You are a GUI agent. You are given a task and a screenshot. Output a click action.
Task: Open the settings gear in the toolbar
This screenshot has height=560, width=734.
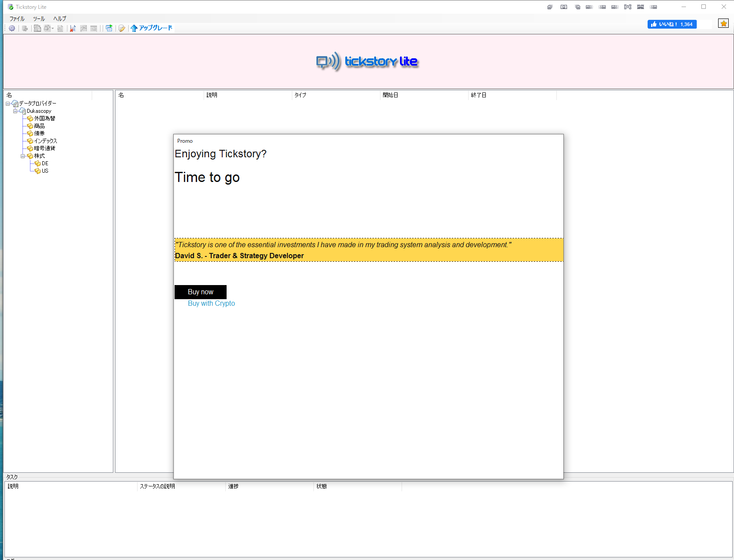pyautogui.click(x=12, y=28)
